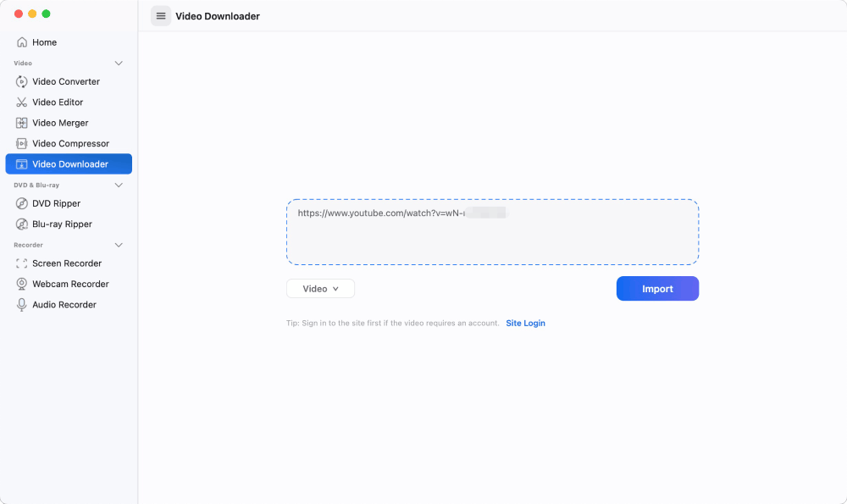This screenshot has width=847, height=504.
Task: Open the Site Login link
Action: tap(526, 323)
